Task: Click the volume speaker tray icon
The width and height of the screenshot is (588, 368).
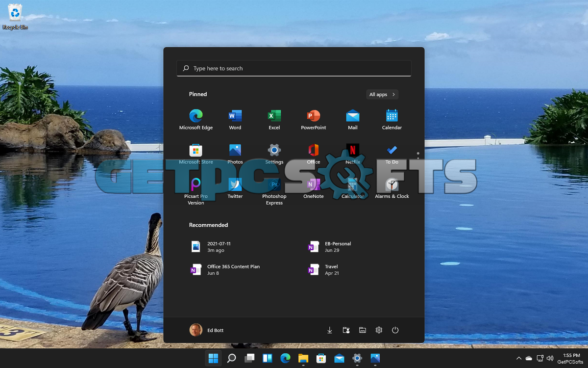Action: tap(550, 358)
